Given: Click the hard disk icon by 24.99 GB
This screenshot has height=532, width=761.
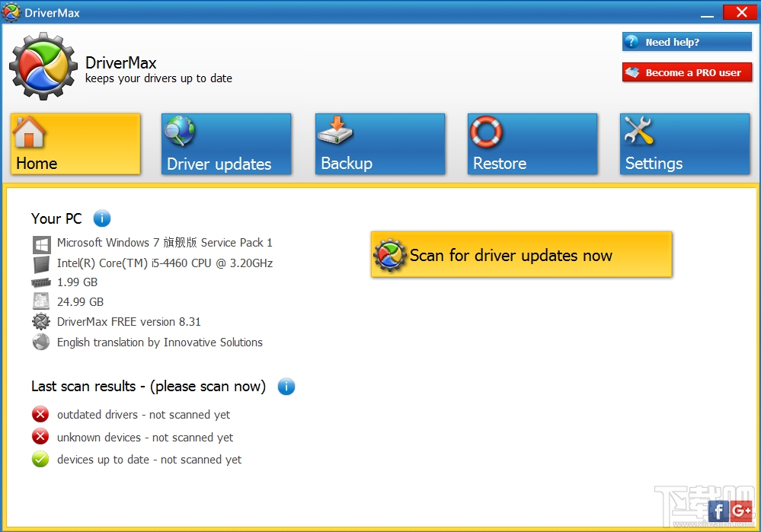Looking at the screenshot, I should coord(41,301).
